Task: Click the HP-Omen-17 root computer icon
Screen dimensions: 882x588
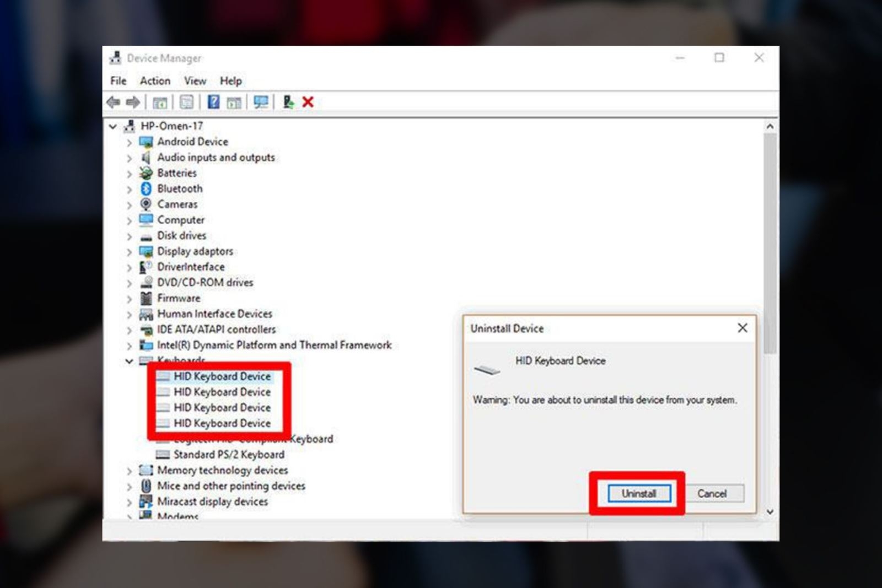Action: (130, 126)
